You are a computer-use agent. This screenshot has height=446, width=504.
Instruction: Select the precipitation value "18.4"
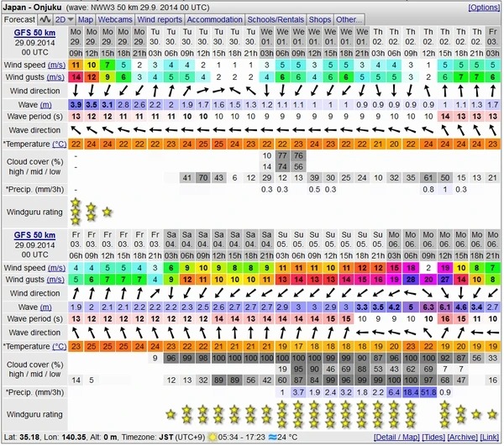coord(411,392)
